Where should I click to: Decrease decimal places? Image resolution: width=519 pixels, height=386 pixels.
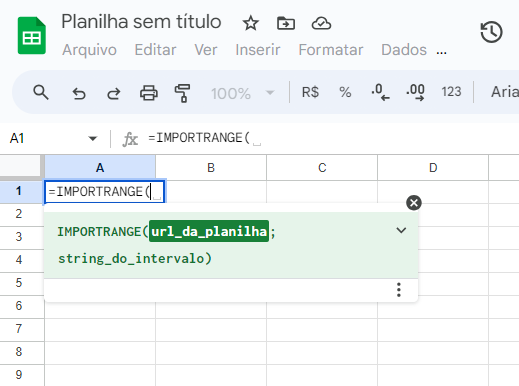380,92
